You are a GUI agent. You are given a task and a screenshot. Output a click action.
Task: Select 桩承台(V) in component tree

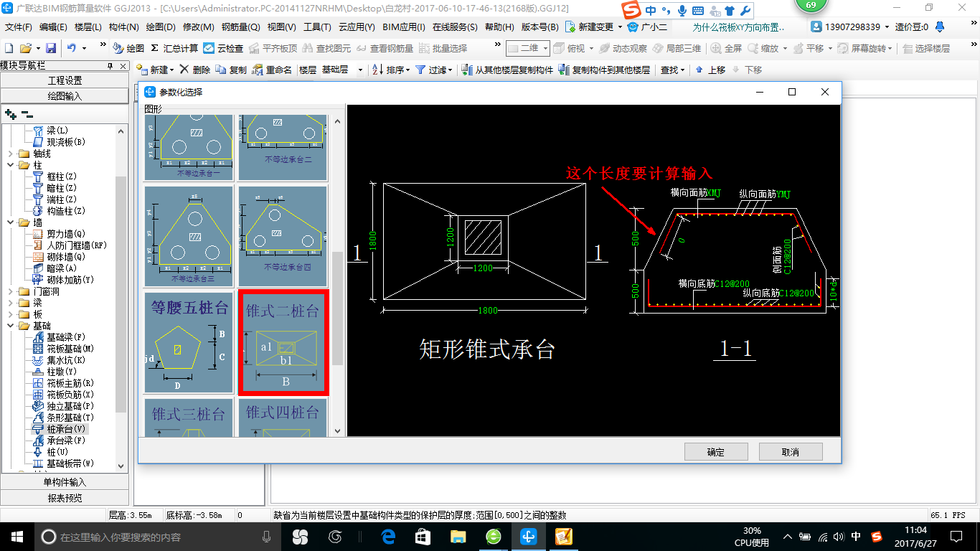tap(66, 429)
